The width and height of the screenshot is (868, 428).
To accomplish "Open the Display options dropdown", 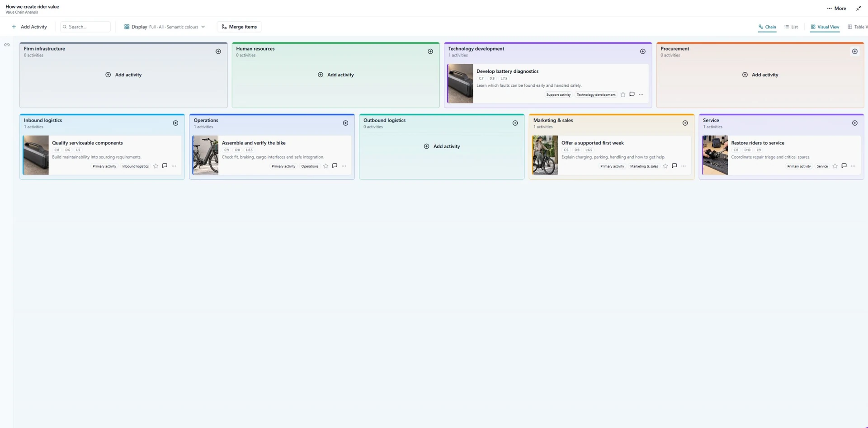I will click(x=165, y=27).
